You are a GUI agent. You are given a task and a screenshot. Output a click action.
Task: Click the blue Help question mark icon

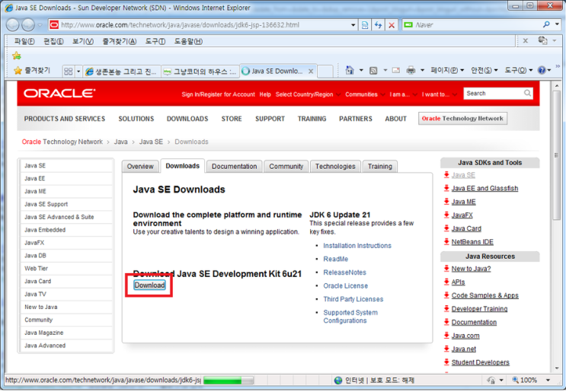[542, 70]
